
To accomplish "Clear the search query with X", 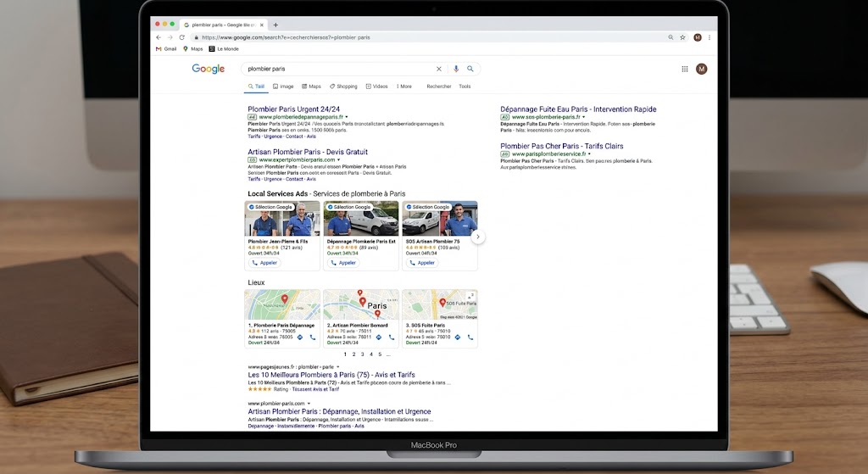I will (x=439, y=69).
